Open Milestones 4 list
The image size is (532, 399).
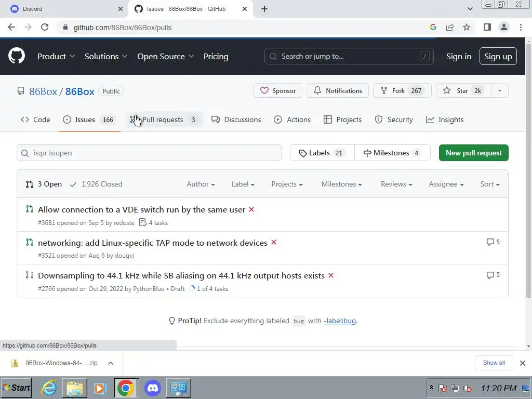392,153
